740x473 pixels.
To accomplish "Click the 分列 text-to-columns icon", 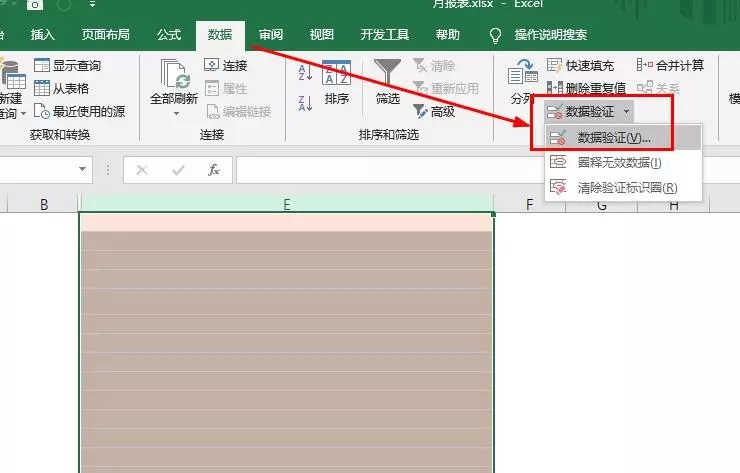I will coord(522,71).
